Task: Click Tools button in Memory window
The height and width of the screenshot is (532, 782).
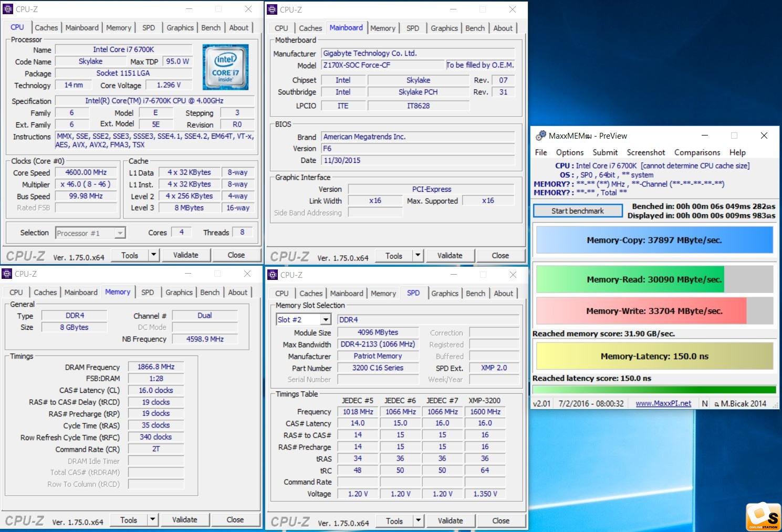Action: 129,520
